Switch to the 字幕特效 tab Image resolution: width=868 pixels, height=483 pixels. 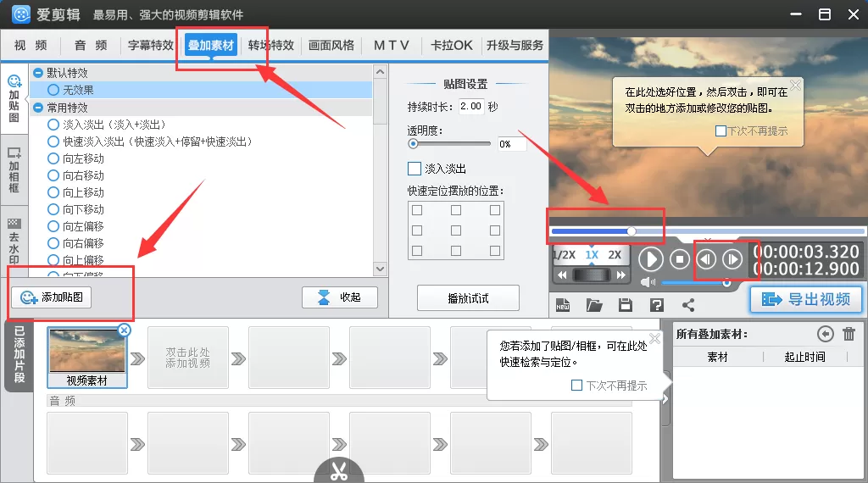click(x=151, y=46)
